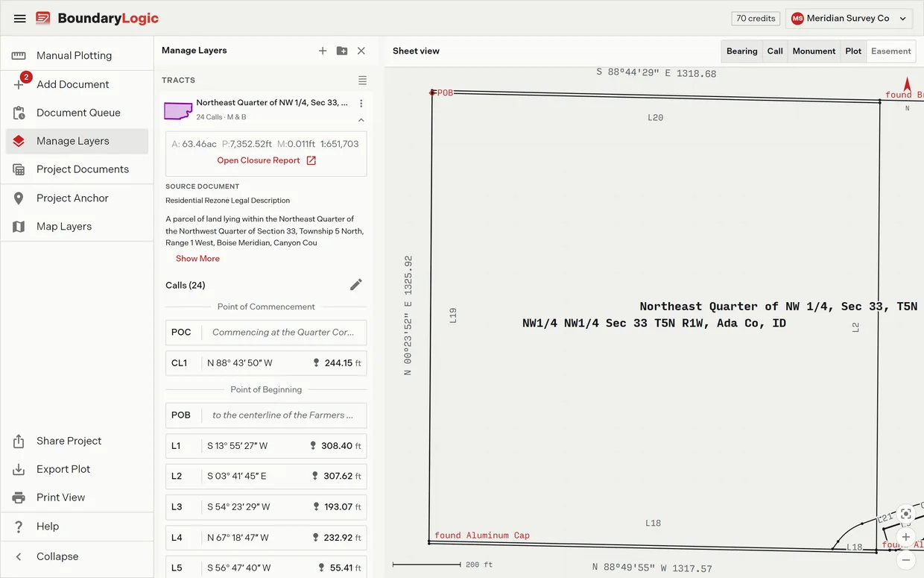The height and width of the screenshot is (578, 924).
Task: Fit plot to view
Action: point(906,514)
